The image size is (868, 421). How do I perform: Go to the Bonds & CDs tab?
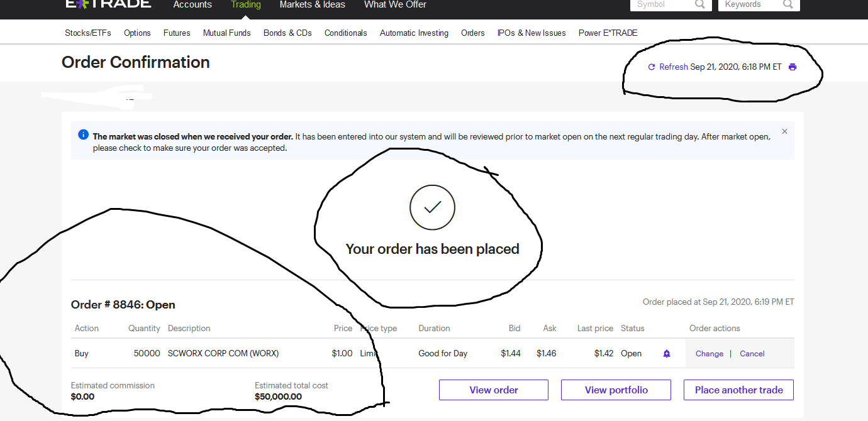[287, 33]
